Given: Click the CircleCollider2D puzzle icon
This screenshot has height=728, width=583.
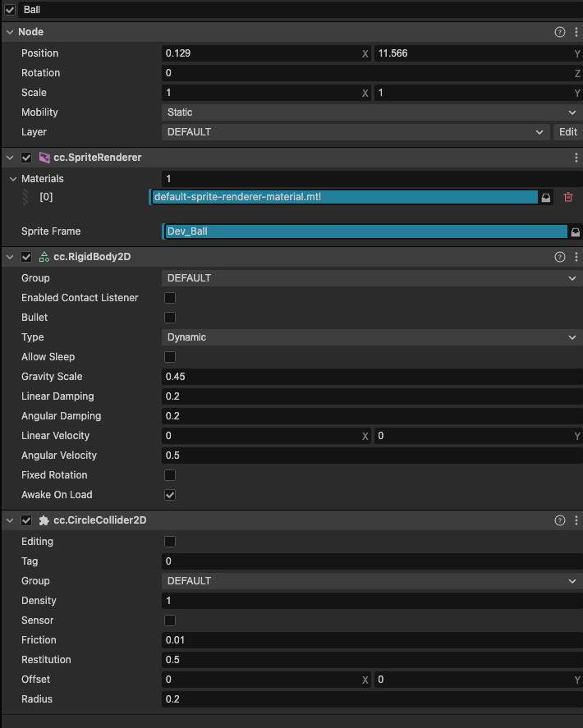Looking at the screenshot, I should point(44,520).
